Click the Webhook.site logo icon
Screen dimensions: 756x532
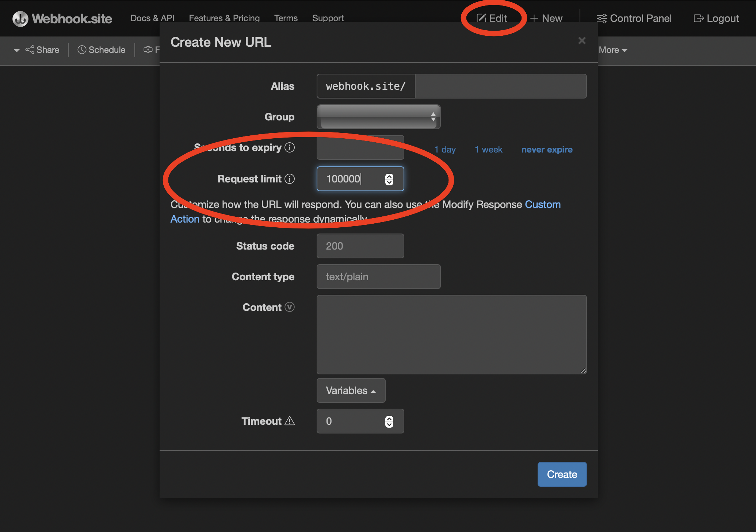(x=20, y=19)
